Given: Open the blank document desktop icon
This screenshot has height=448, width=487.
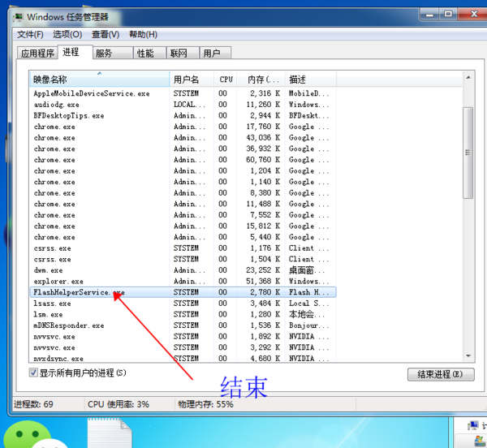Looking at the screenshot, I should [x=110, y=433].
